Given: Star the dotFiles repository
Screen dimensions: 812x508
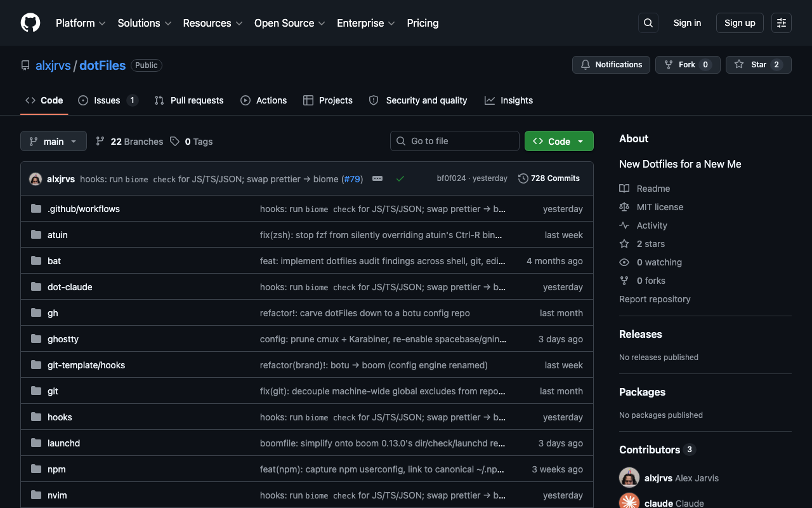Looking at the screenshot, I should (x=759, y=65).
